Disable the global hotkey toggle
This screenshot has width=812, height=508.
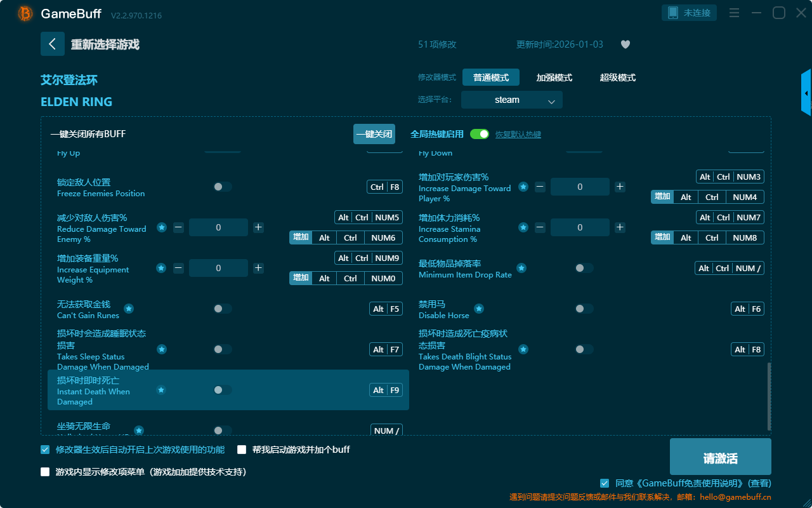[x=480, y=134]
